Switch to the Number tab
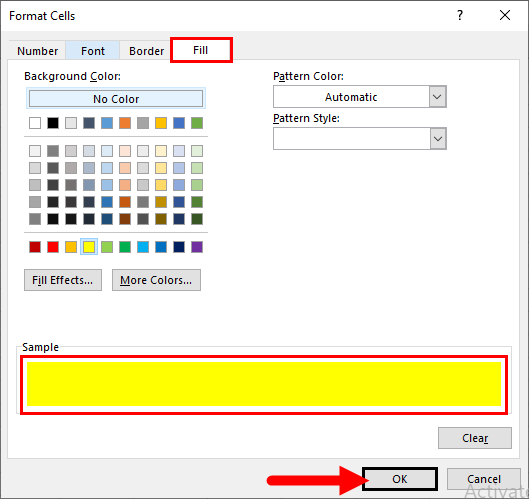 tap(37, 51)
